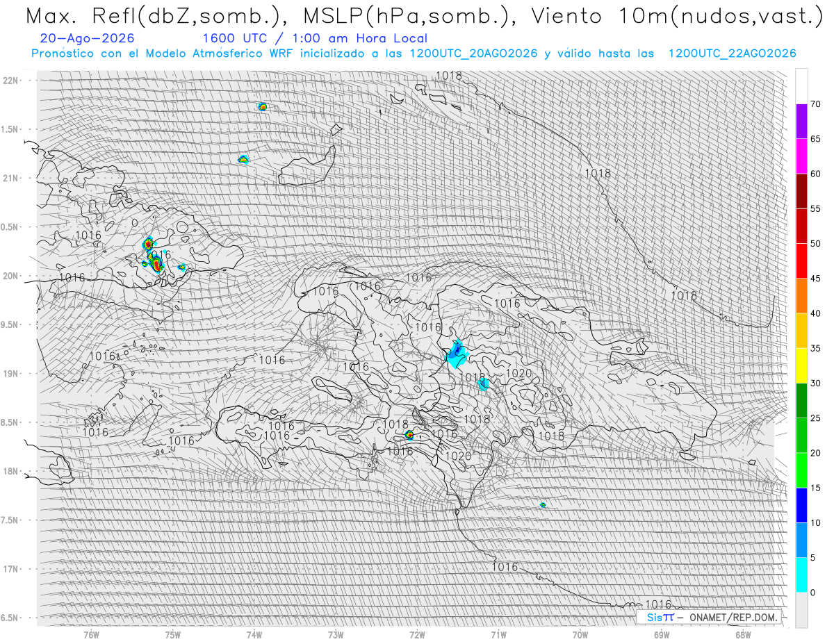Click the "9.5N" latitude axis label

point(10,324)
